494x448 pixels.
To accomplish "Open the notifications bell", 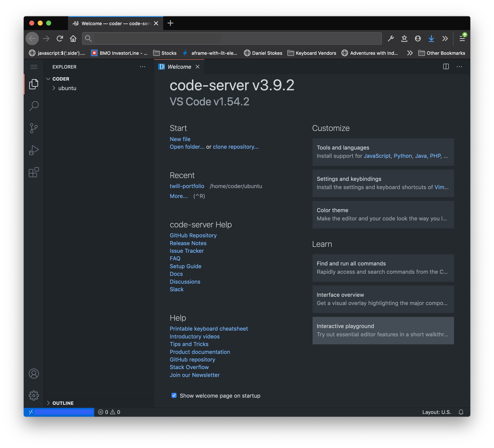I will (461, 412).
